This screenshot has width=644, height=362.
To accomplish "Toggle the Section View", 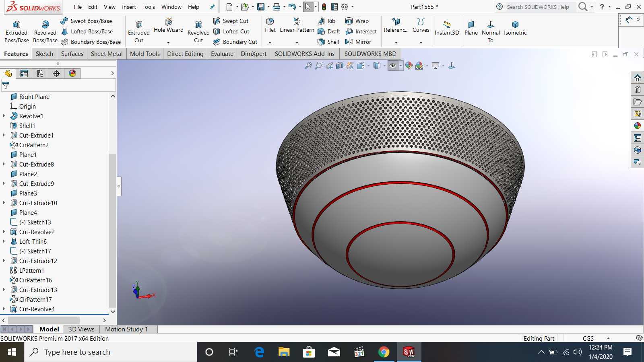I will click(x=340, y=66).
